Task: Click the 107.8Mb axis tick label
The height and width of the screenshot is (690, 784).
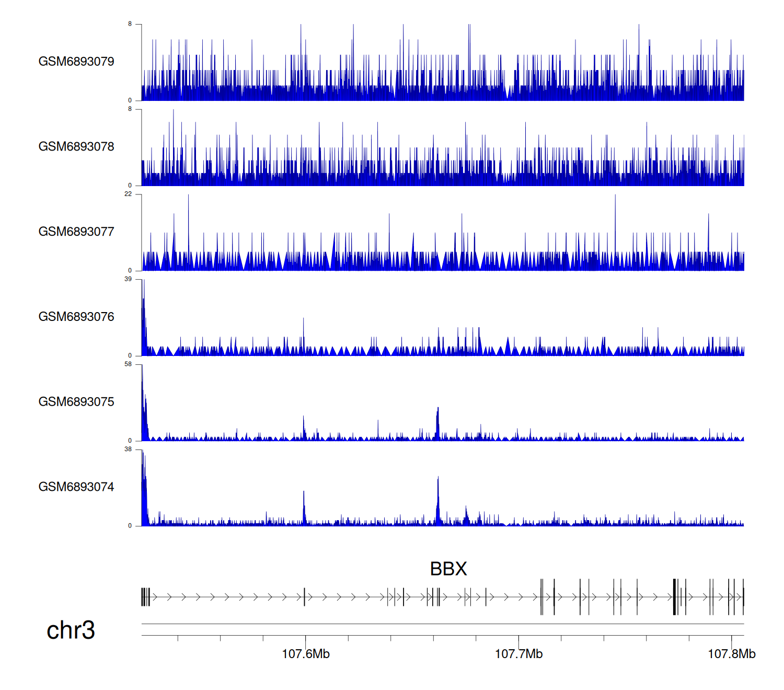Action: pyautogui.click(x=731, y=654)
